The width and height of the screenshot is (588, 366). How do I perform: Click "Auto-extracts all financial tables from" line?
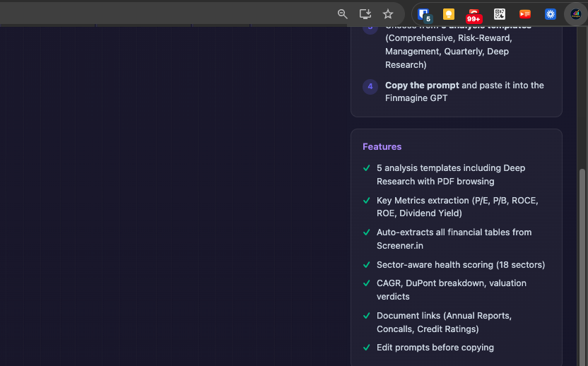[x=454, y=232]
